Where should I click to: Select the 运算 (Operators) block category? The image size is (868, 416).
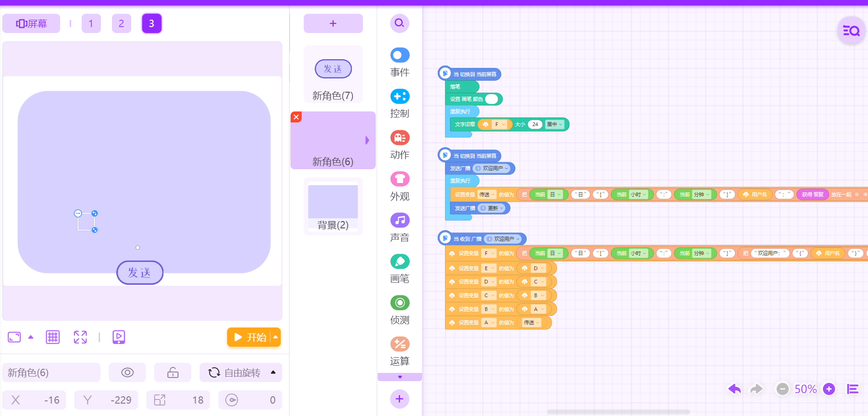pyautogui.click(x=400, y=351)
